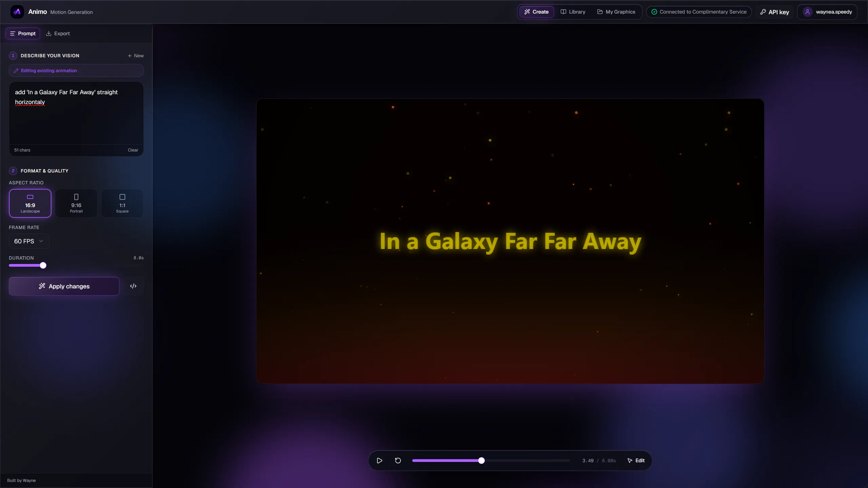Switch to the Prompt tab
The height and width of the screenshot is (488, 868).
(x=23, y=34)
